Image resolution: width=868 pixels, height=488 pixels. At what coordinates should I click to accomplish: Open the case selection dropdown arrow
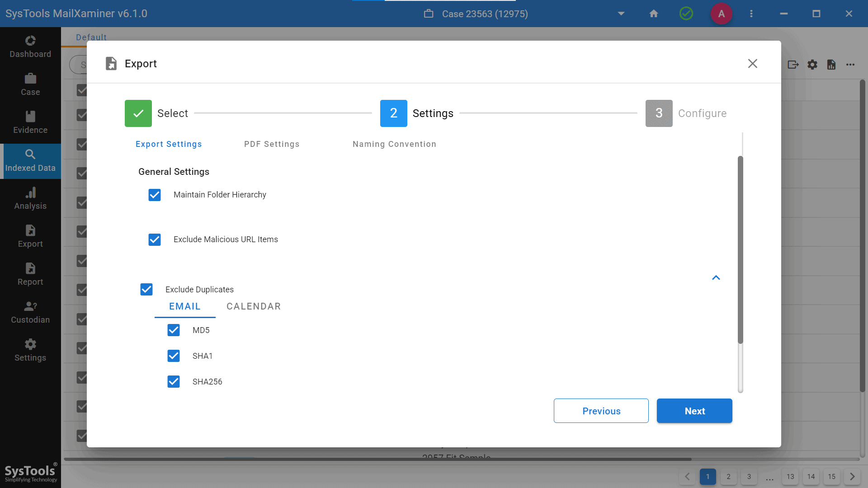[x=621, y=14]
